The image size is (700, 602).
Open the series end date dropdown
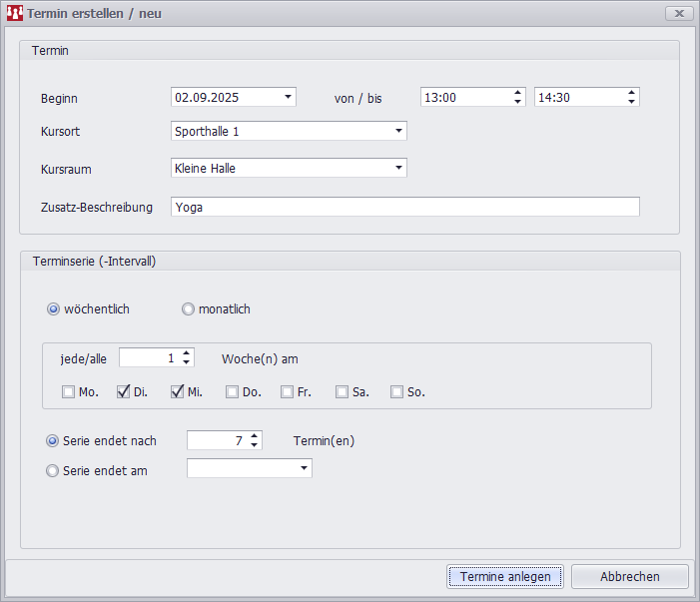click(x=304, y=468)
